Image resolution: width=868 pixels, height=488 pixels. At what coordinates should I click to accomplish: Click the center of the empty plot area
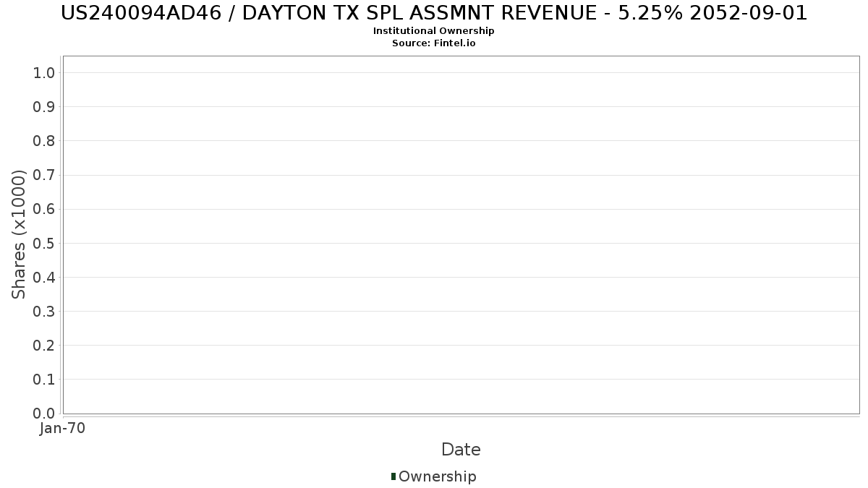[461, 235]
